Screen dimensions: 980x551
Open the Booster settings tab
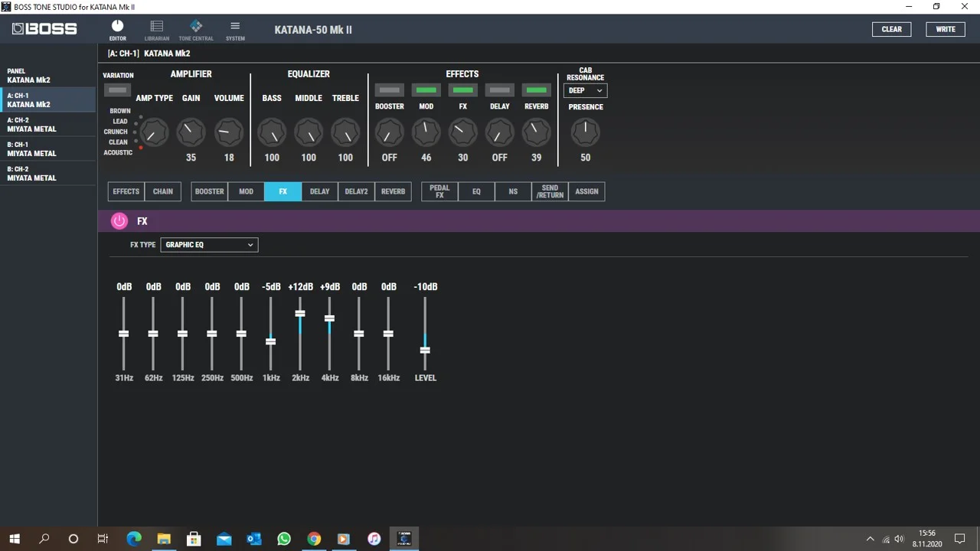(x=209, y=191)
